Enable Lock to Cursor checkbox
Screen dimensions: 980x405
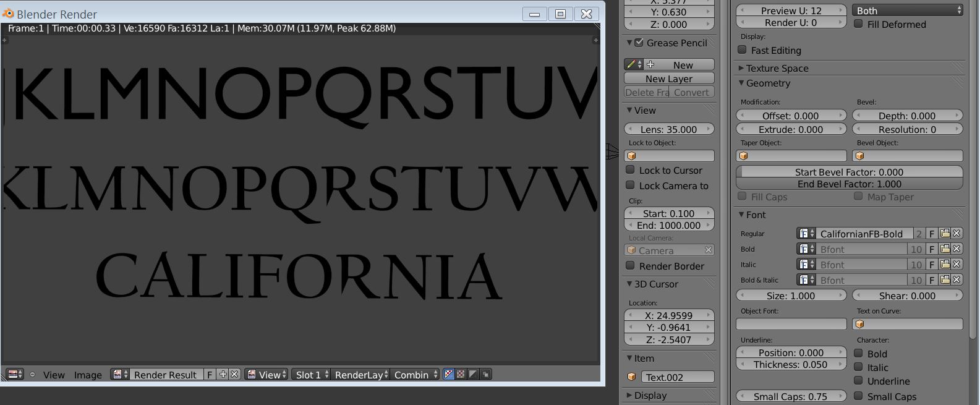(x=630, y=169)
